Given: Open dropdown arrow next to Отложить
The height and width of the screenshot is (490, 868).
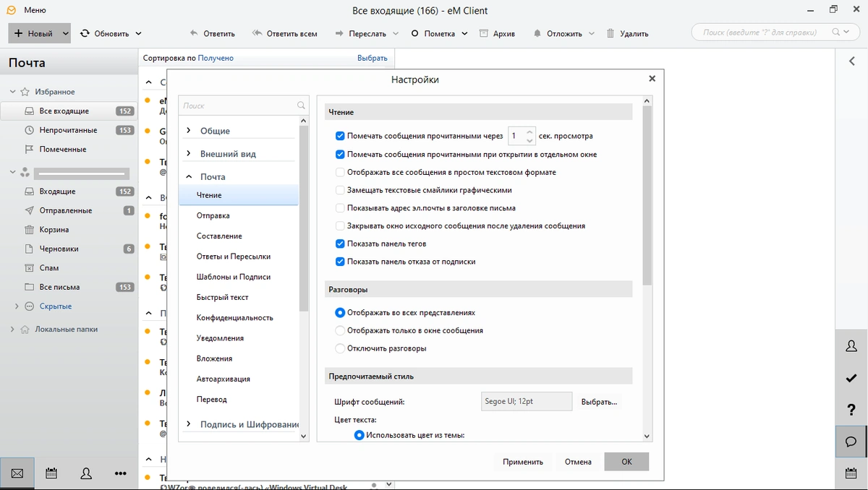Looking at the screenshot, I should (592, 33).
